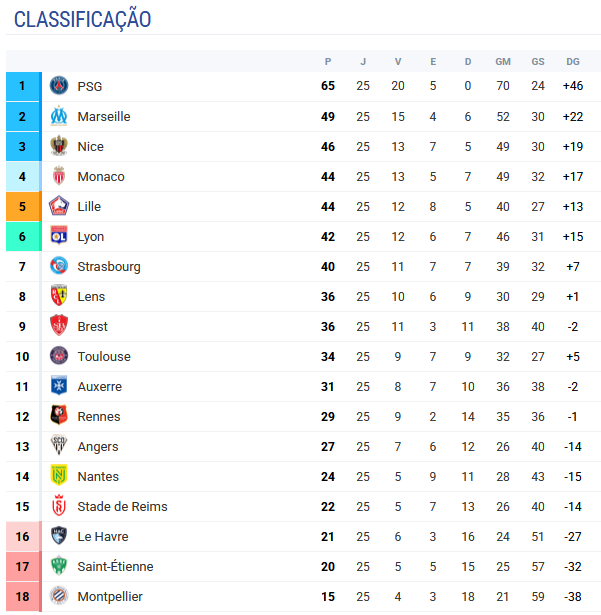Viewport: 601px width, 615px height.
Task: Select the Strasbourg club logo
Action: (x=59, y=266)
